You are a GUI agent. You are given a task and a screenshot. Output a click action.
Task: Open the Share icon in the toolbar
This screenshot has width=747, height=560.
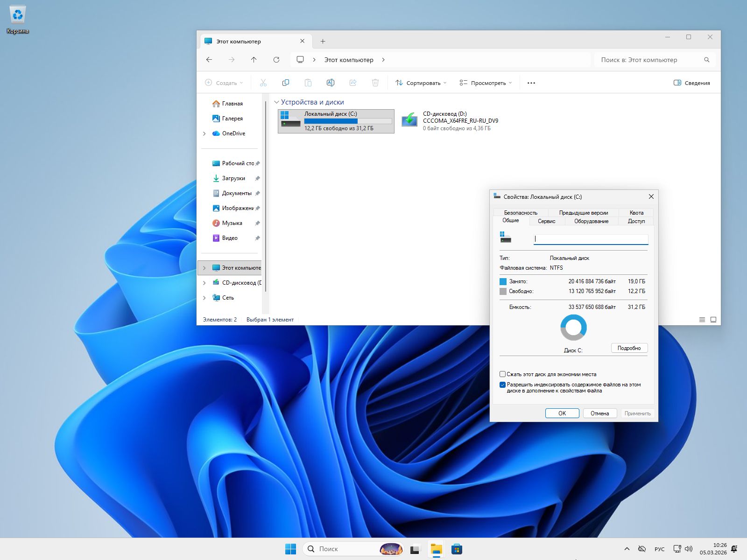click(x=352, y=83)
